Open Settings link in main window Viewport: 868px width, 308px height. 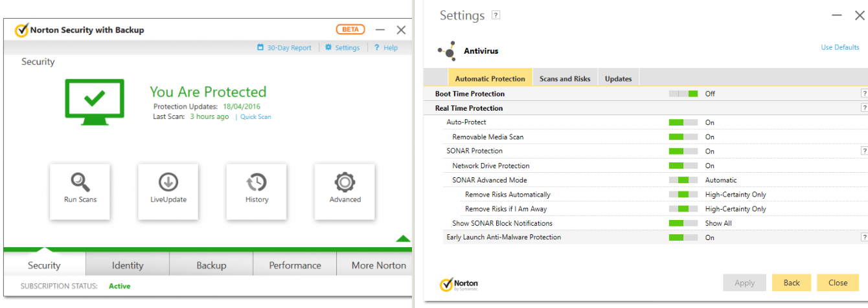[x=347, y=47]
